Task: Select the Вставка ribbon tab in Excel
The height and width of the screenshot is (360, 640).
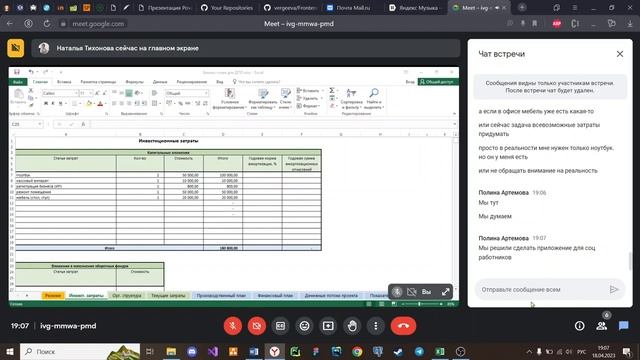Action: coord(64,82)
